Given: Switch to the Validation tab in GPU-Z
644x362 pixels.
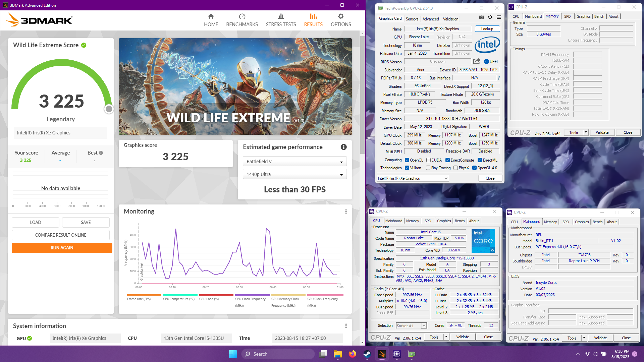Looking at the screenshot, I should (x=450, y=19).
